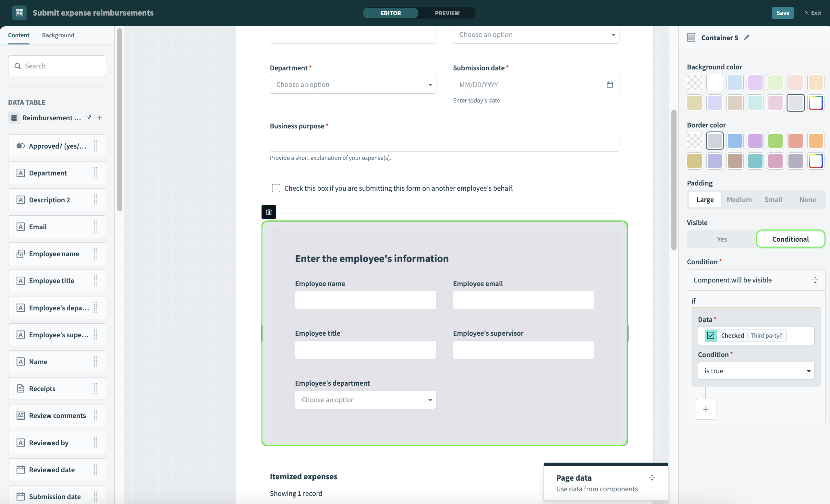The width and height of the screenshot is (830, 504).
Task: Switch to the Preview tab
Action: 447,13
